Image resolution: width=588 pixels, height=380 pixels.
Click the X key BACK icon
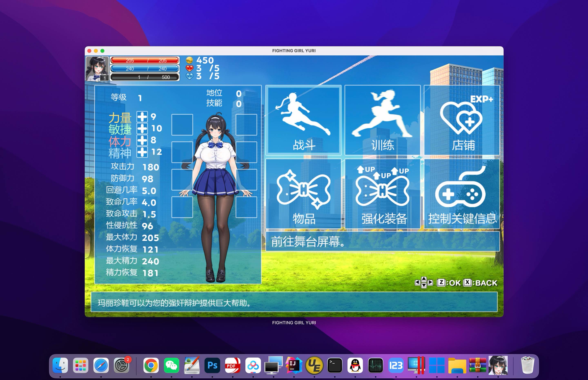[x=467, y=282]
